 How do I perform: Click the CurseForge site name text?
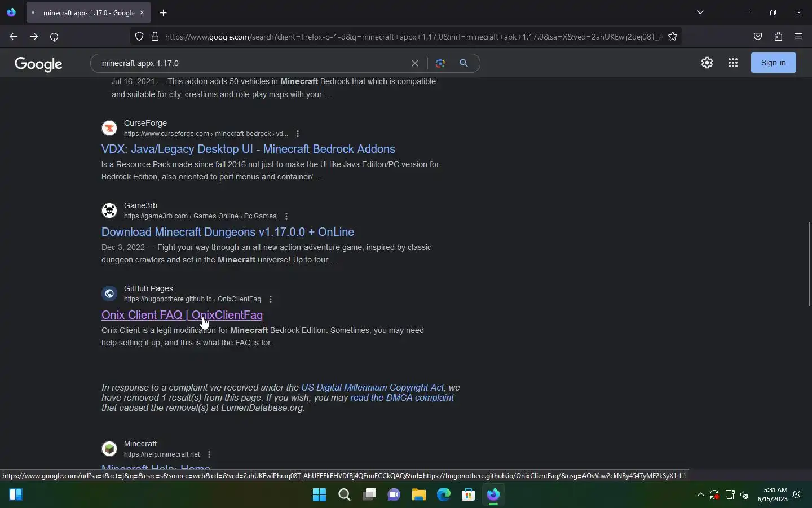pos(145,123)
